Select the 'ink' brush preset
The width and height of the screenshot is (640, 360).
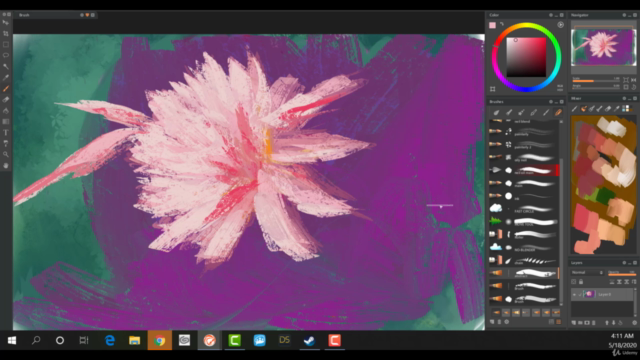click(524, 196)
